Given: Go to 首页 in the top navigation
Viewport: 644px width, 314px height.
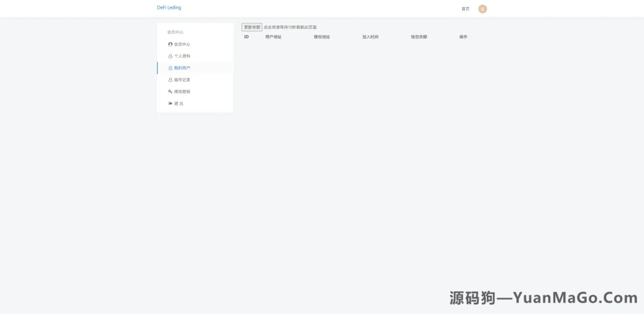Looking at the screenshot, I should 465,9.
